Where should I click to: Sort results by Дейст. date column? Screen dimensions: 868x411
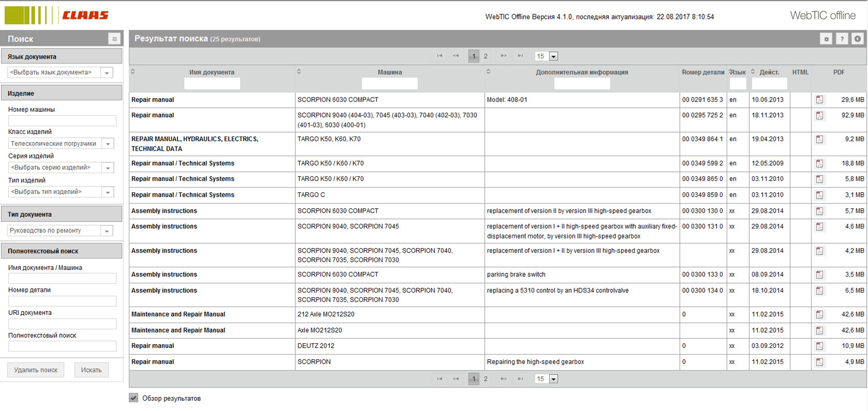pyautogui.click(x=753, y=72)
